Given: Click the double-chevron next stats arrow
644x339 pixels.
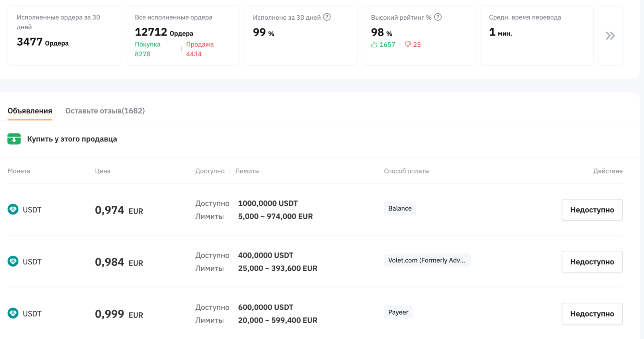Looking at the screenshot, I should (610, 35).
